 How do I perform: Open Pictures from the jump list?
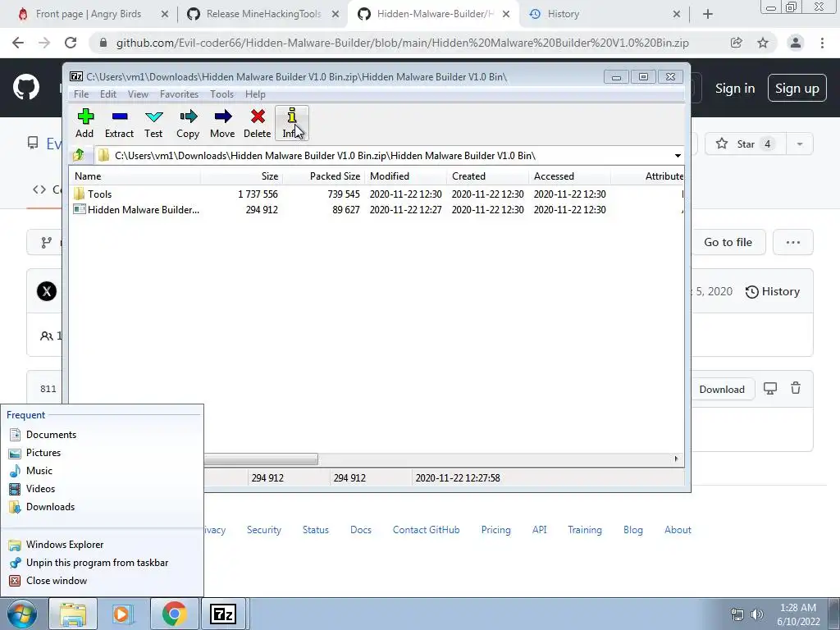click(102, 453)
